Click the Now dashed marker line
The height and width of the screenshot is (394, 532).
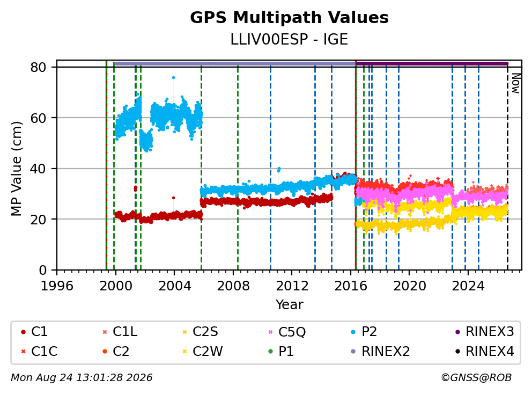pyautogui.click(x=507, y=166)
